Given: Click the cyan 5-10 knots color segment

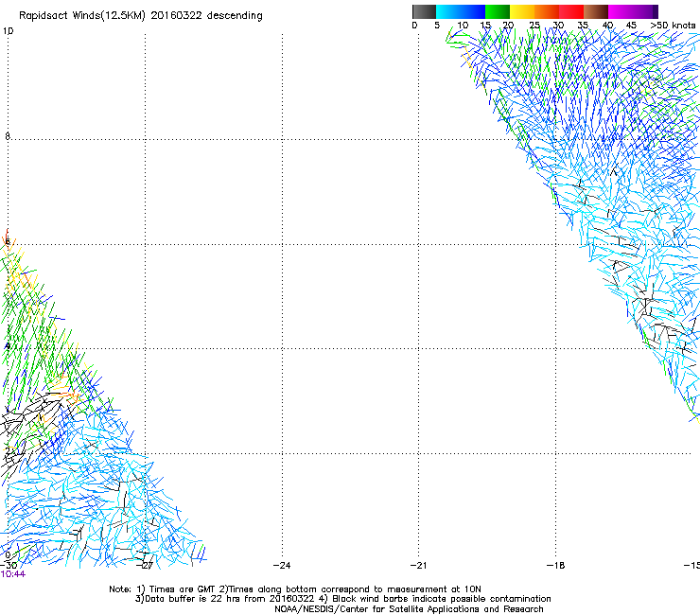Looking at the screenshot, I should [448, 11].
